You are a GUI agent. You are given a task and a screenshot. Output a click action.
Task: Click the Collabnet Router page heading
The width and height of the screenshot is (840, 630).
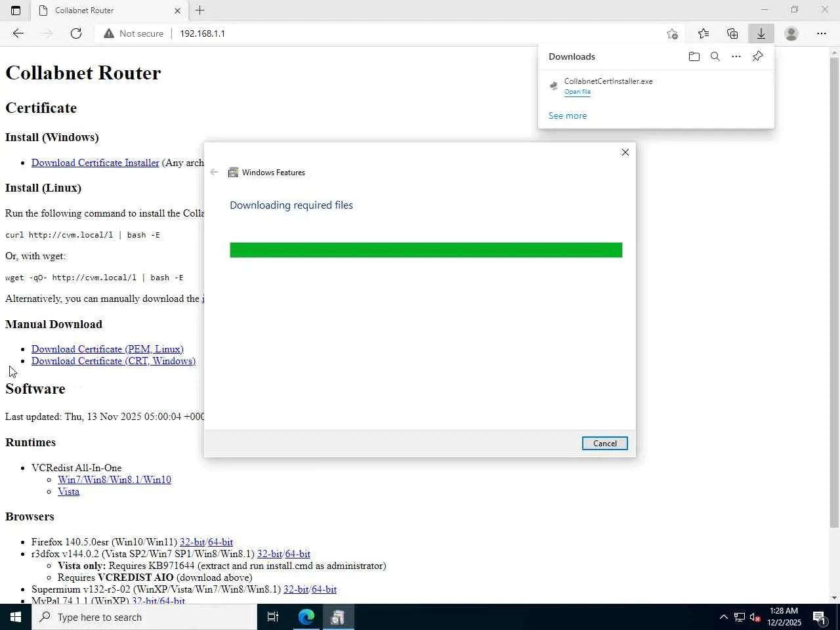click(x=83, y=73)
